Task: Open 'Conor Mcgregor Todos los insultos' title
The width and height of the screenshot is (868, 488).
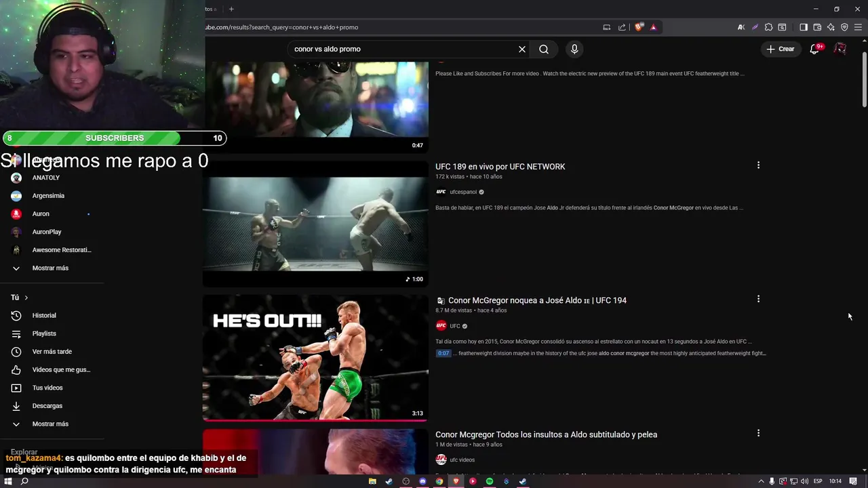Action: click(x=546, y=434)
